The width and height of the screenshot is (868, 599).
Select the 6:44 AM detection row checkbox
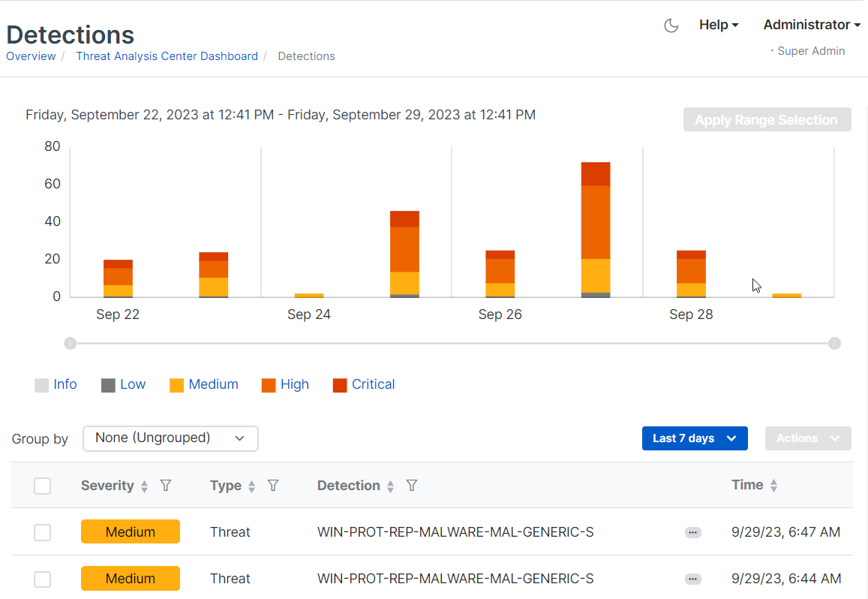(43, 579)
